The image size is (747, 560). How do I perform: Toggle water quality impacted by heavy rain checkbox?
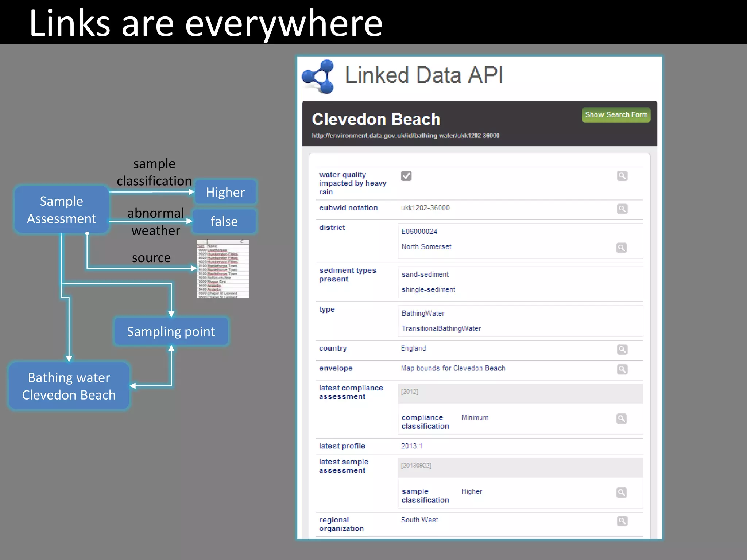[x=406, y=176]
